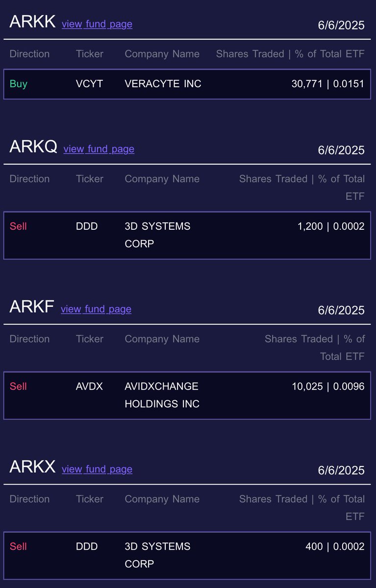The image size is (376, 588).
Task: Click Ticker column header under ARKQ
Action: pyautogui.click(x=90, y=179)
